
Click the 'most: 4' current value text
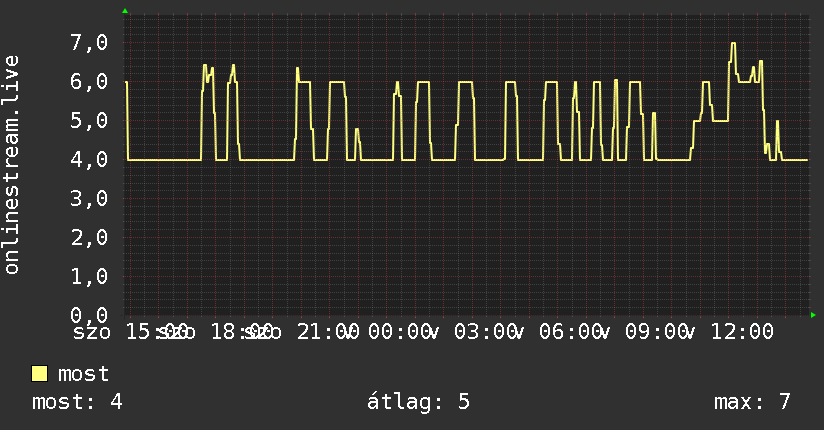(77, 402)
